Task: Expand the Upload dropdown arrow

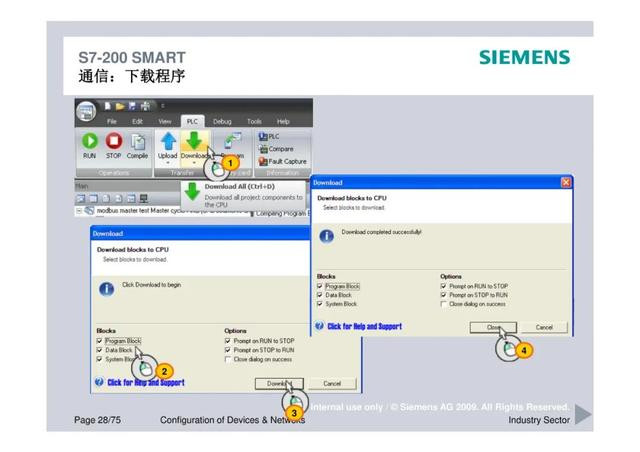Action: 168,163
